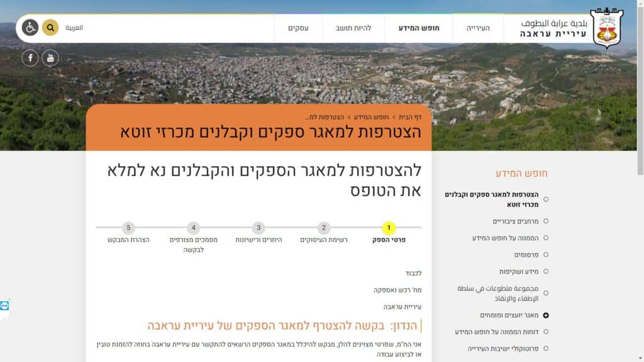Select step 5 הצהרת המבקש

[x=128, y=228]
